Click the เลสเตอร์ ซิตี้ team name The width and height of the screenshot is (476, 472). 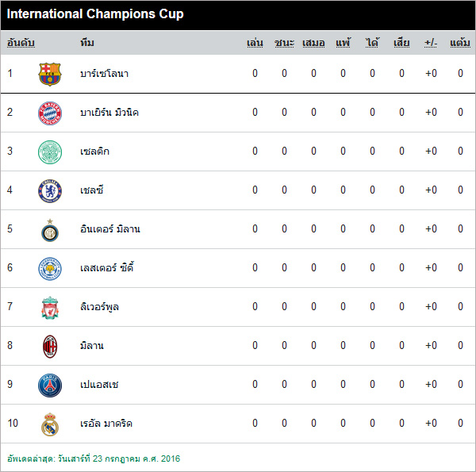107,268
